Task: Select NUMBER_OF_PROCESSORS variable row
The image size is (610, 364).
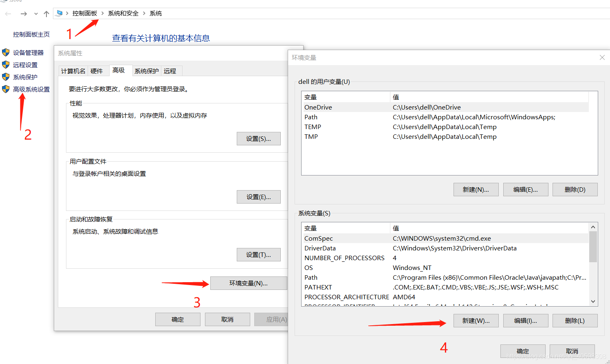Action: click(x=445, y=258)
